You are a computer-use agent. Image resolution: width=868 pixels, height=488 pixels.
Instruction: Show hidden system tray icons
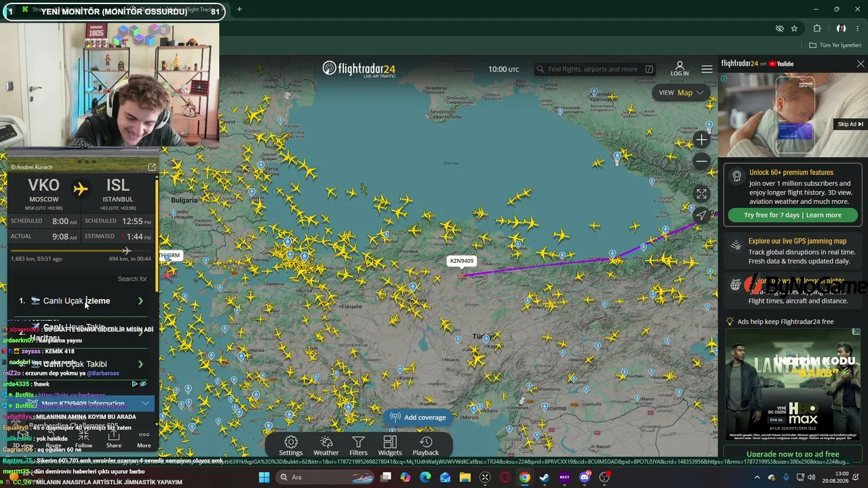coord(757,477)
